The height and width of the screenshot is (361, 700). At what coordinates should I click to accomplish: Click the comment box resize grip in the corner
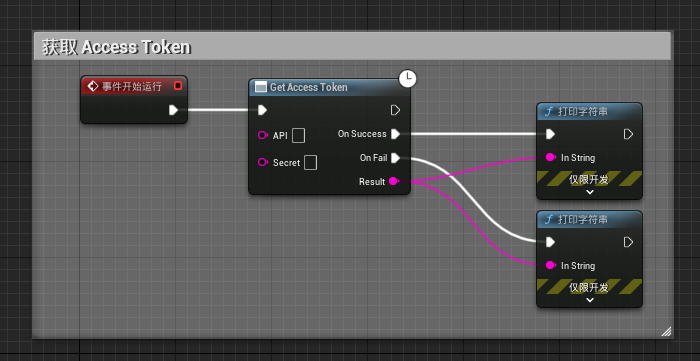(x=666, y=331)
